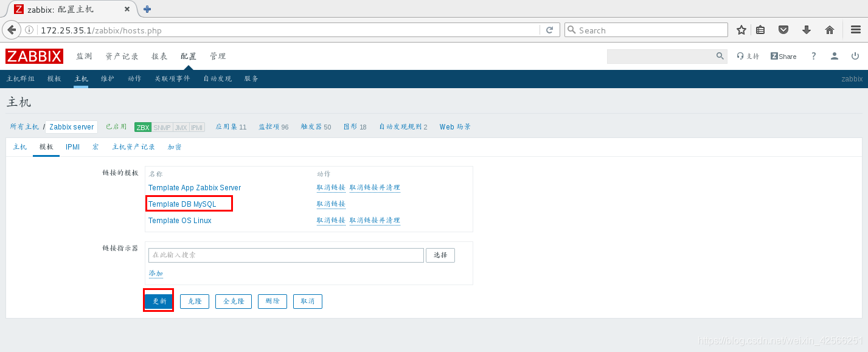
Task: Go to 服务 submenu
Action: point(251,79)
